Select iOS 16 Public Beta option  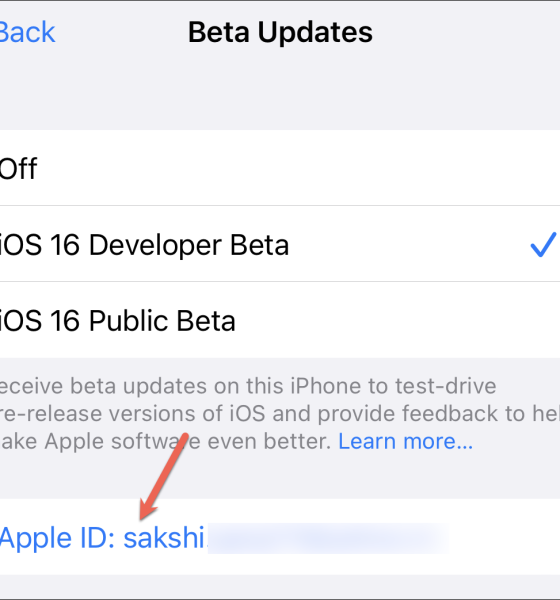[x=280, y=320]
